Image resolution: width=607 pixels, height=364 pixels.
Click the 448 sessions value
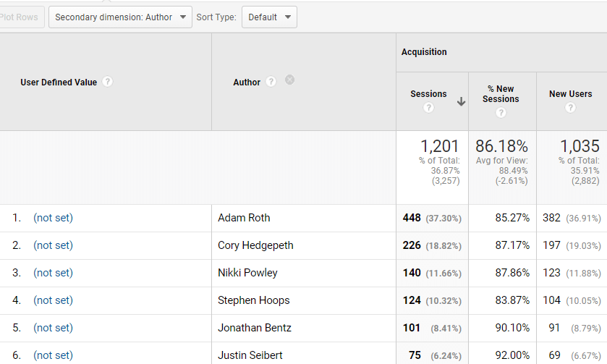[412, 218]
